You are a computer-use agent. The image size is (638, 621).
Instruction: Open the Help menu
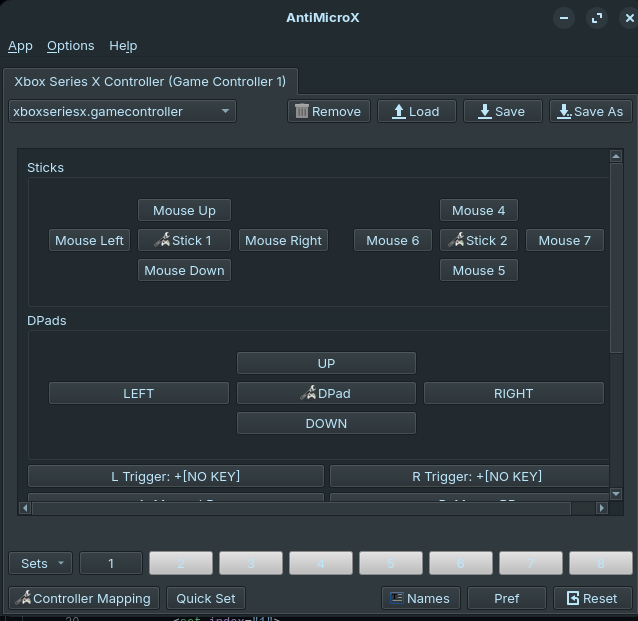[x=123, y=46]
